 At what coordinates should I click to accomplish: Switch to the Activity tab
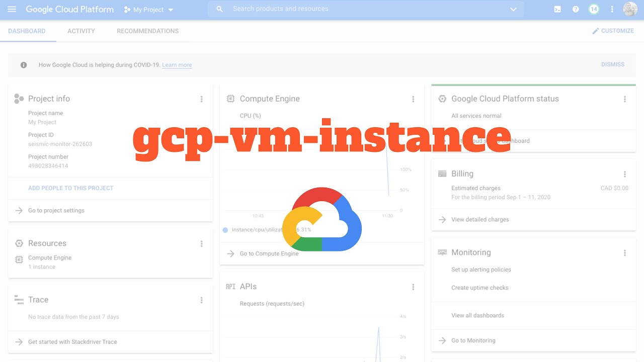click(81, 31)
